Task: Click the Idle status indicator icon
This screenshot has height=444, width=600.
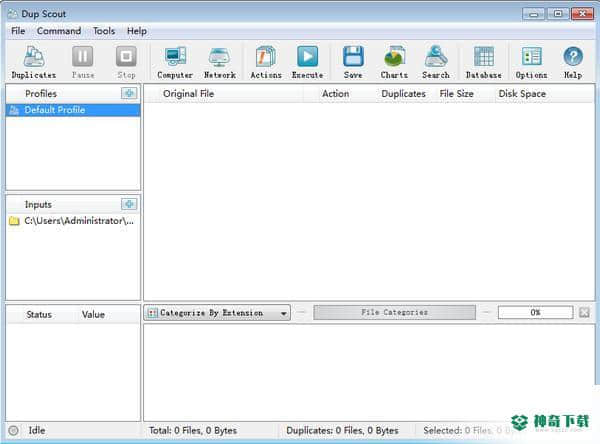Action: click(13, 431)
